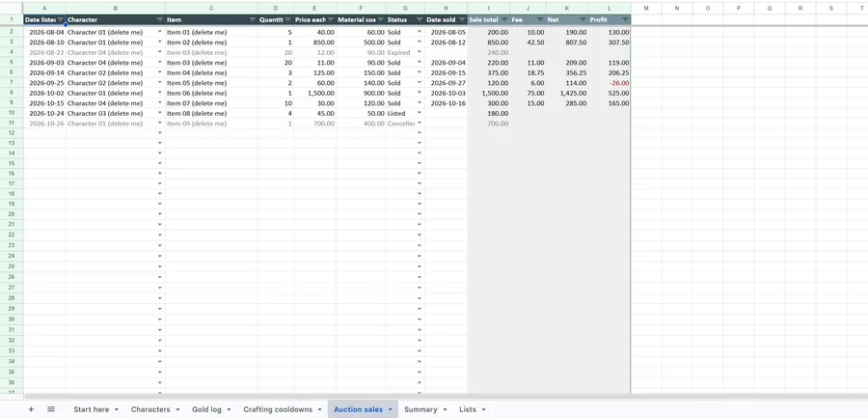This screenshot has height=418, width=868.
Task: Select the date listed cell 2026-10-24
Action: pos(44,113)
